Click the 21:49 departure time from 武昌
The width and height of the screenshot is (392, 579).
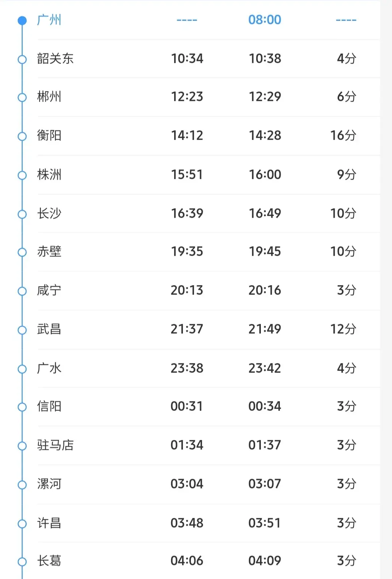[265, 329]
